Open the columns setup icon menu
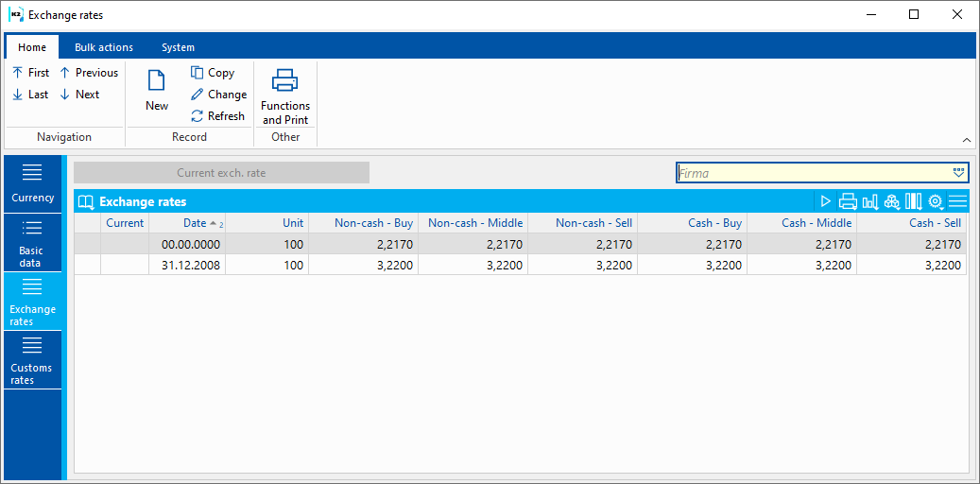This screenshot has width=980, height=484. point(914,201)
